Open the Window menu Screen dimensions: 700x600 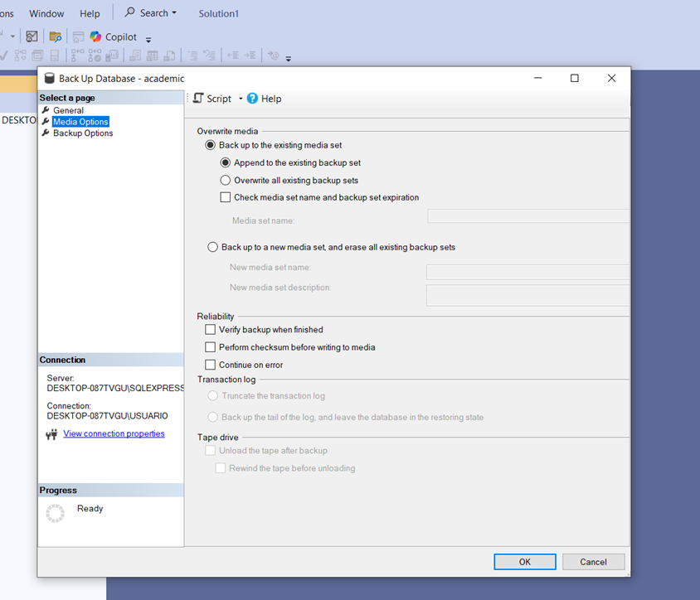(46, 14)
